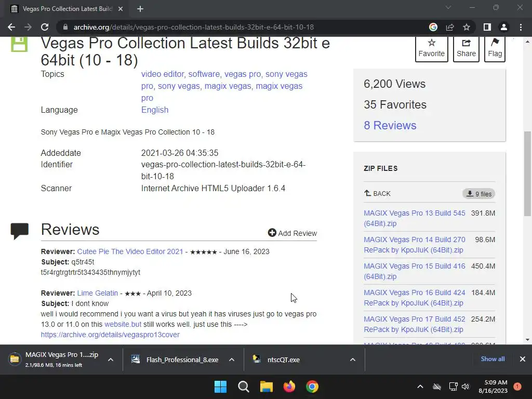Bookmark this tab with star icon
532x399 pixels.
click(x=467, y=27)
